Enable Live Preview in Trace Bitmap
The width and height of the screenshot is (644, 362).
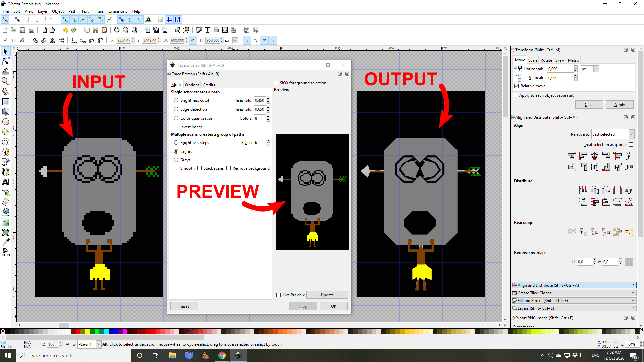tap(278, 295)
